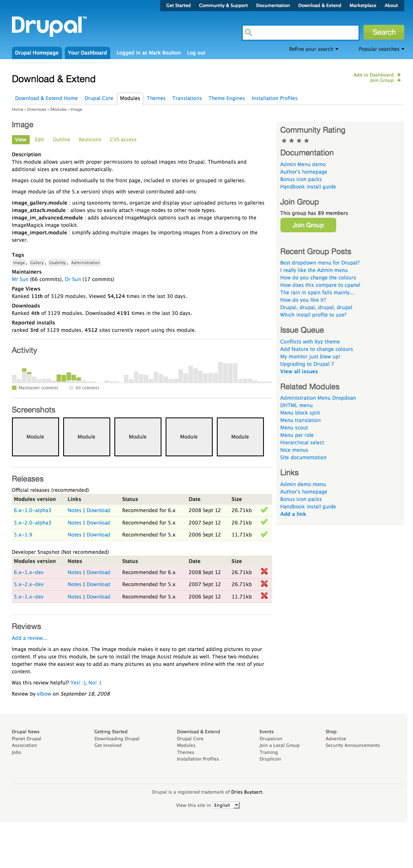Click the Community Rating stars

(x=295, y=141)
